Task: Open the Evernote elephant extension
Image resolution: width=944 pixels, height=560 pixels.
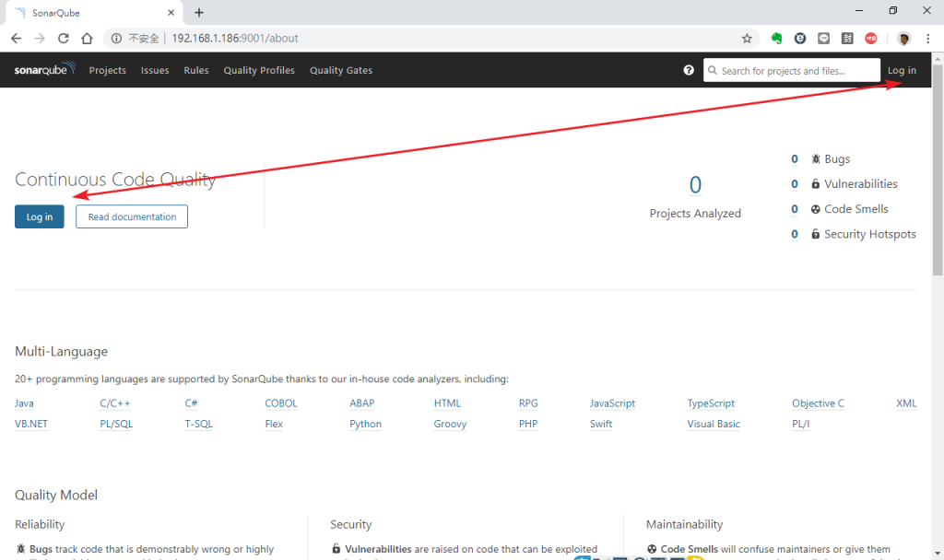Action: click(776, 39)
